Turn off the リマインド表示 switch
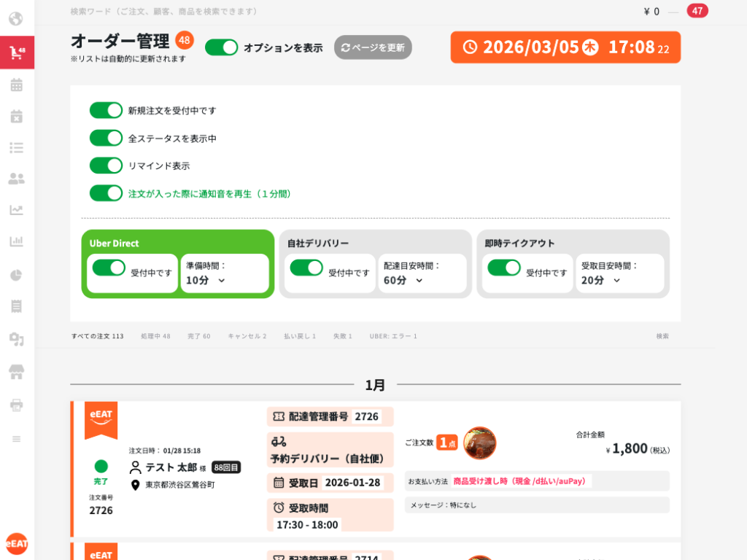The height and width of the screenshot is (560, 747). pyautogui.click(x=106, y=166)
